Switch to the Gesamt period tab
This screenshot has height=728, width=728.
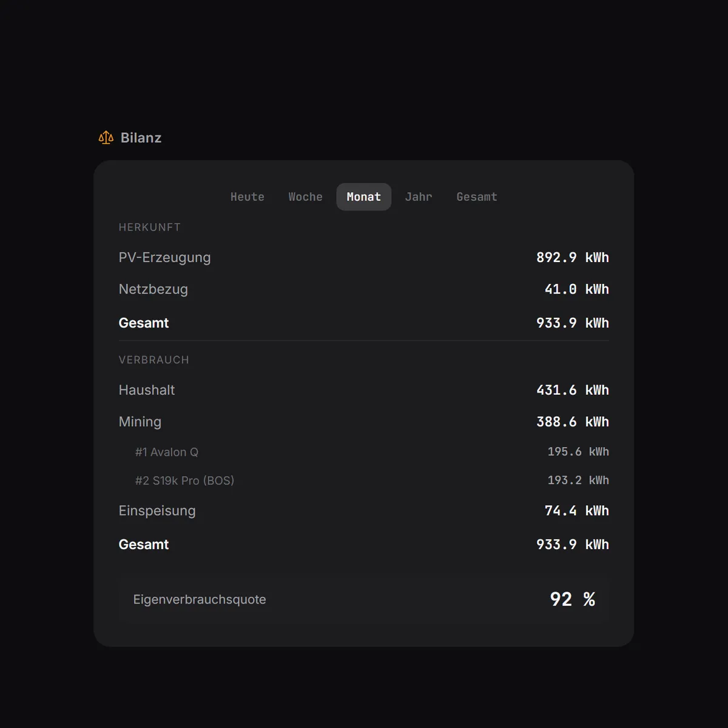(x=477, y=197)
